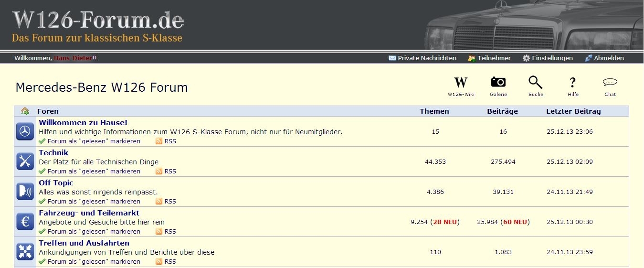This screenshot has width=644, height=268.
Task: Click the Technik post count 275.494
Action: tap(503, 161)
